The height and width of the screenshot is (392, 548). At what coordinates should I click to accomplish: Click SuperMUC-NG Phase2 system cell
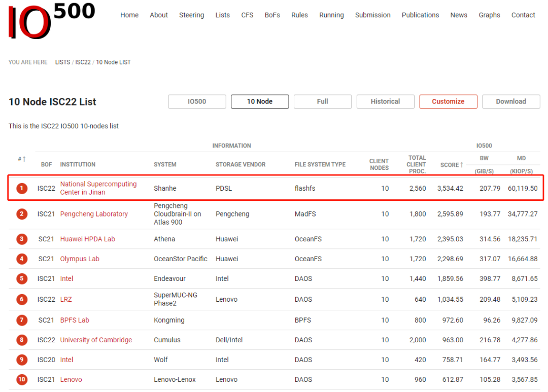click(176, 299)
